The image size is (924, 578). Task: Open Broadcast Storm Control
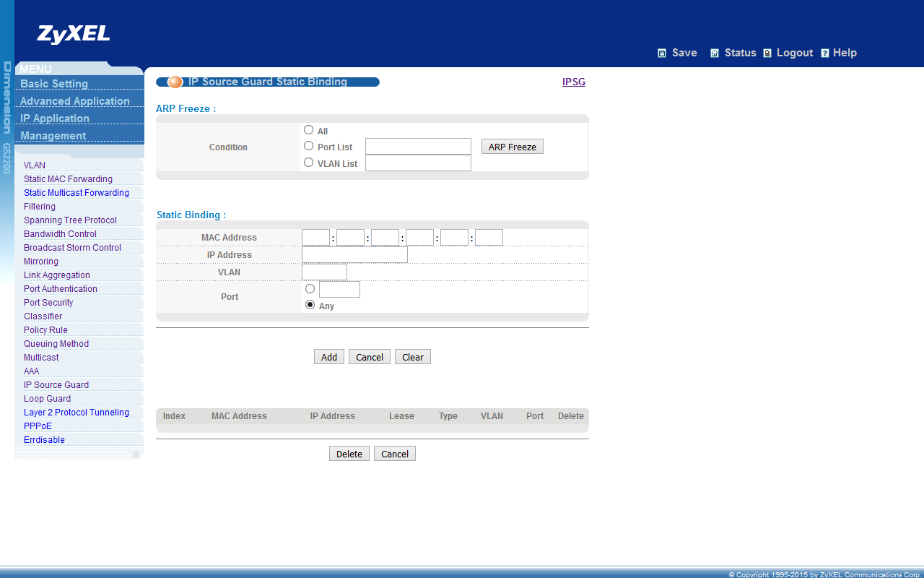point(72,248)
